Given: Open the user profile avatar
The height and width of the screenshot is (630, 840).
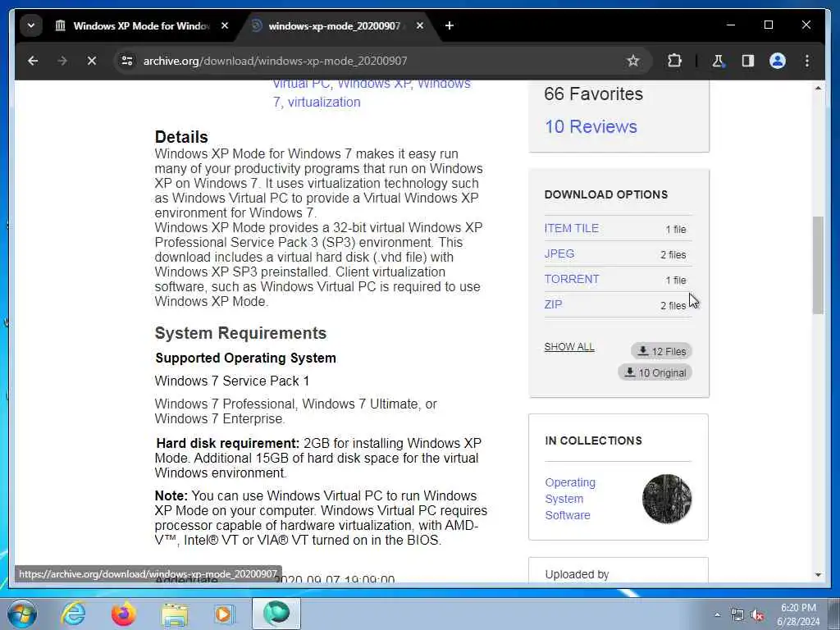Looking at the screenshot, I should pyautogui.click(x=778, y=61).
